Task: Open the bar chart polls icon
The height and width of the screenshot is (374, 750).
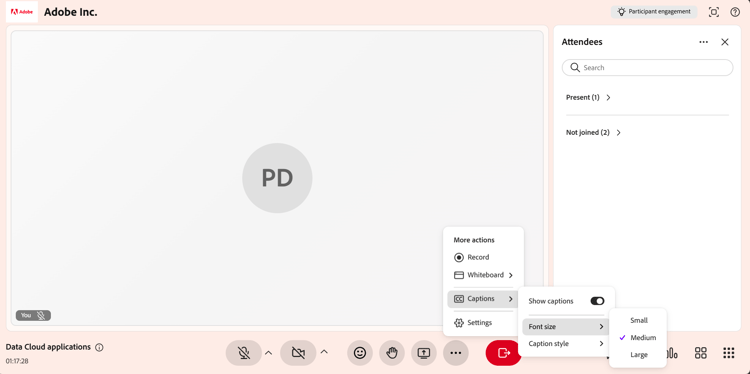Action: [672, 353]
